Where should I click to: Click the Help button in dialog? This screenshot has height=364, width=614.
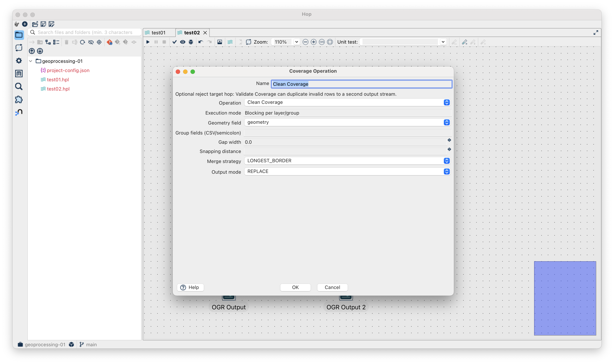click(190, 287)
